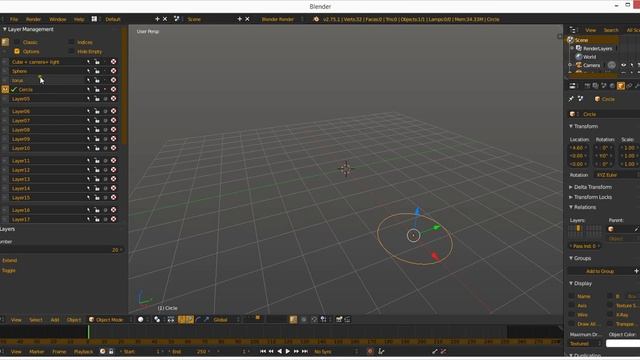Open viewport shading sphere icon in 3D header
Image resolution: width=640 pixels, height=360 pixels.
point(141,320)
